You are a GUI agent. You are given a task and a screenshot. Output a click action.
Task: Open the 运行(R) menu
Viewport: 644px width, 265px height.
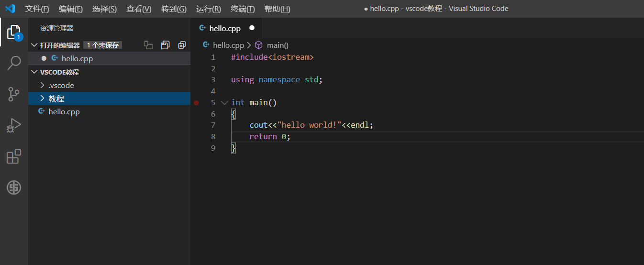pos(209,9)
